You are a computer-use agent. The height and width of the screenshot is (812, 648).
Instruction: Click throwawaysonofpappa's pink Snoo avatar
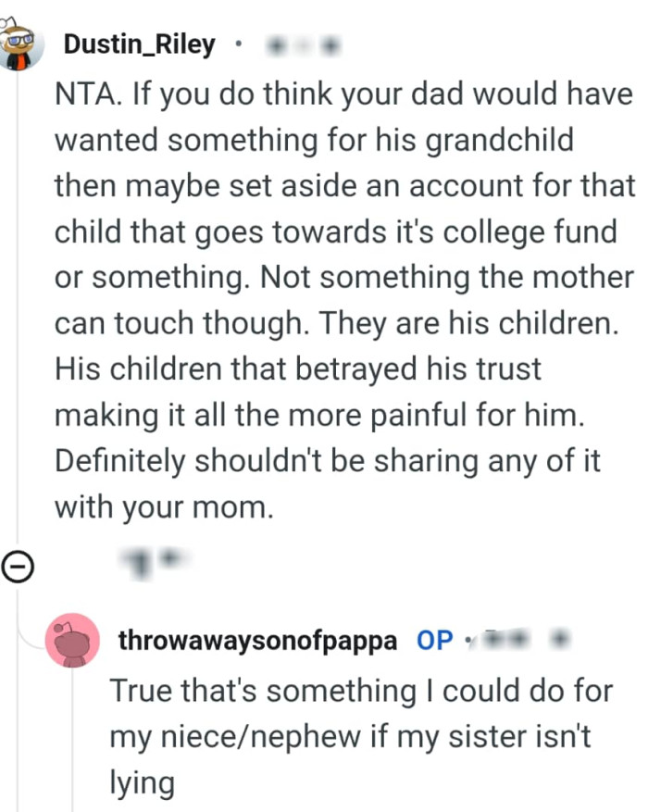(x=72, y=640)
